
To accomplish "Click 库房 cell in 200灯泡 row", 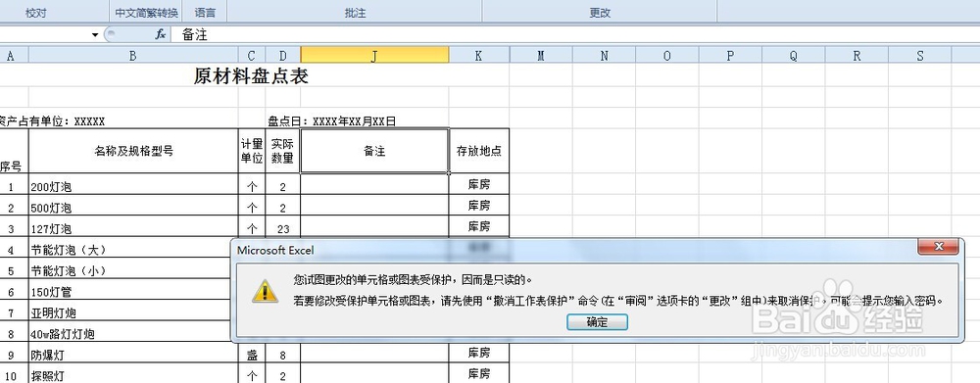I will pos(479,184).
